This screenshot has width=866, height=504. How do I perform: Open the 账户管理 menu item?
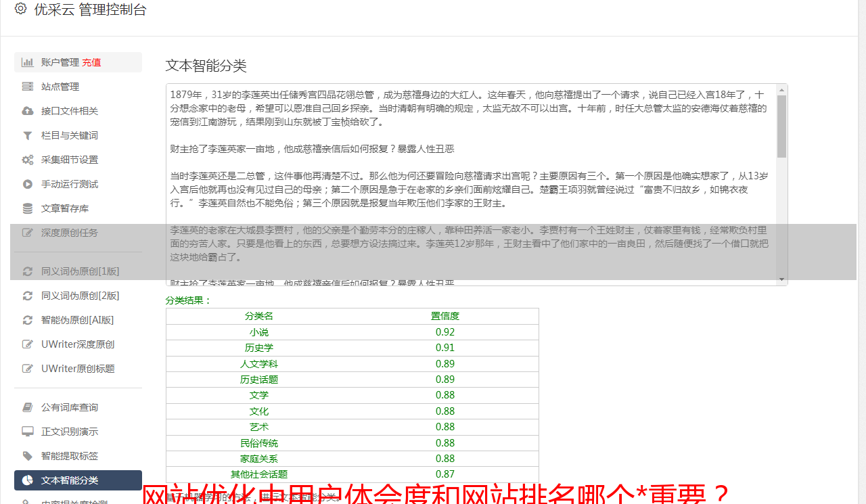[78, 62]
